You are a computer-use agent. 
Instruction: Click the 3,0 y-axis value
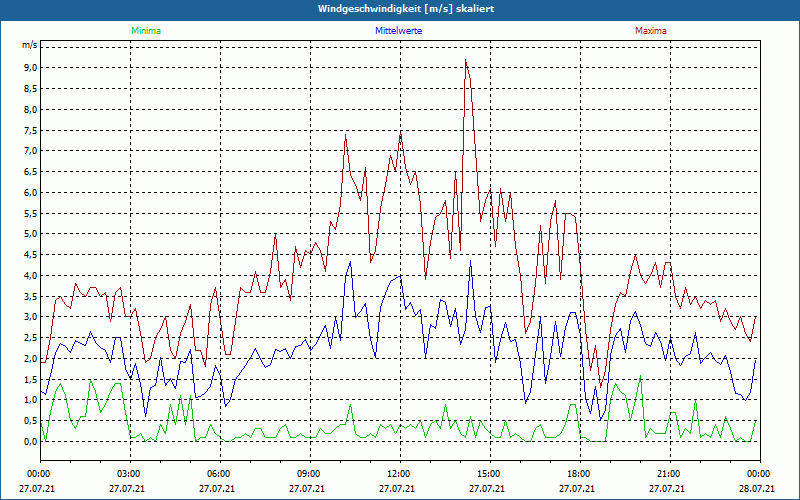(x=31, y=317)
